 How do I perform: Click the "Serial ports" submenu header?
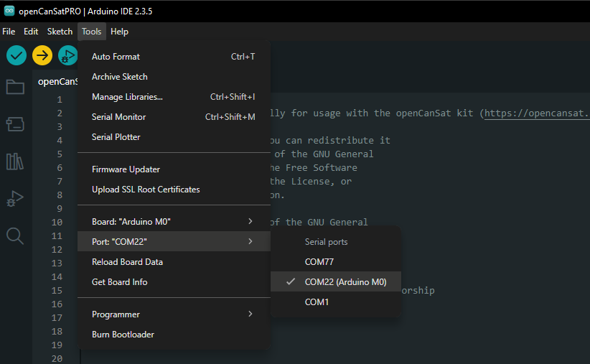[327, 242]
